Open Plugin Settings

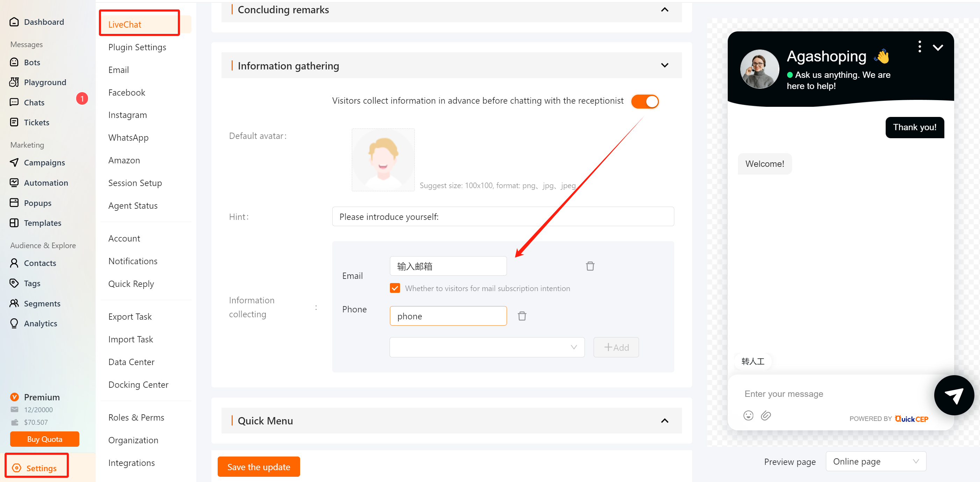137,47
